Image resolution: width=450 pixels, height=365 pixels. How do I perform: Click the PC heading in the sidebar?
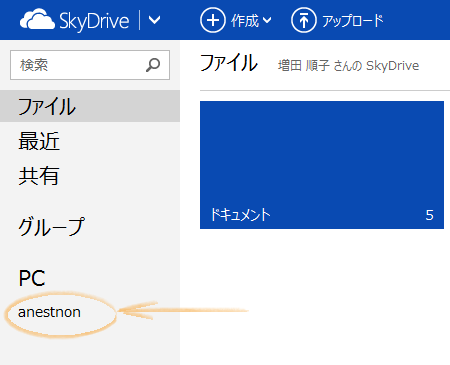click(x=32, y=278)
